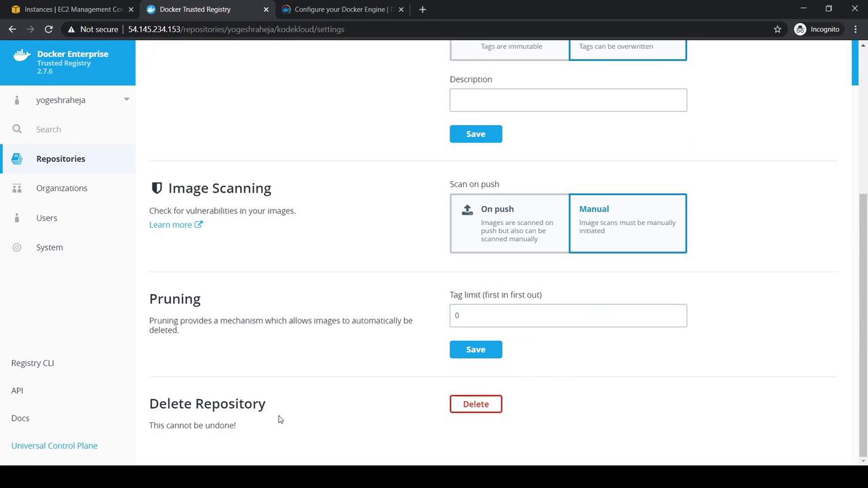This screenshot has height=488, width=868.
Task: Click the Search magnifier icon in sidebar
Action: tap(17, 129)
